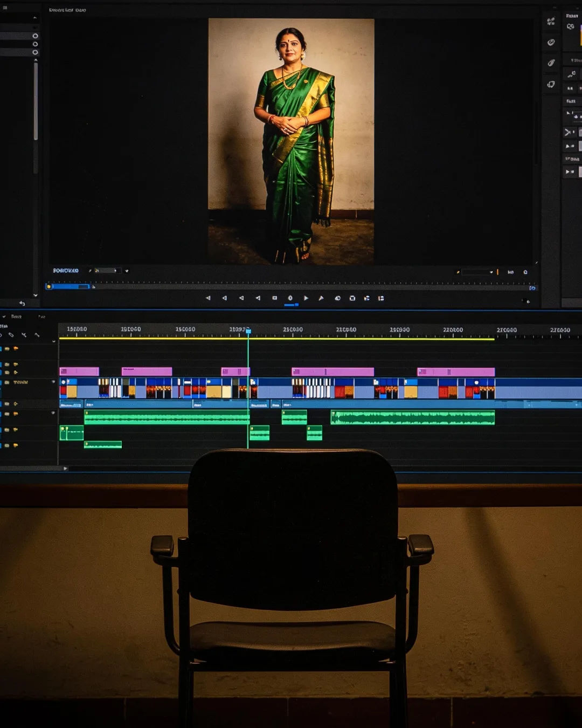
Task: Select the last pink clip on the timeline
Action: pyautogui.click(x=456, y=372)
